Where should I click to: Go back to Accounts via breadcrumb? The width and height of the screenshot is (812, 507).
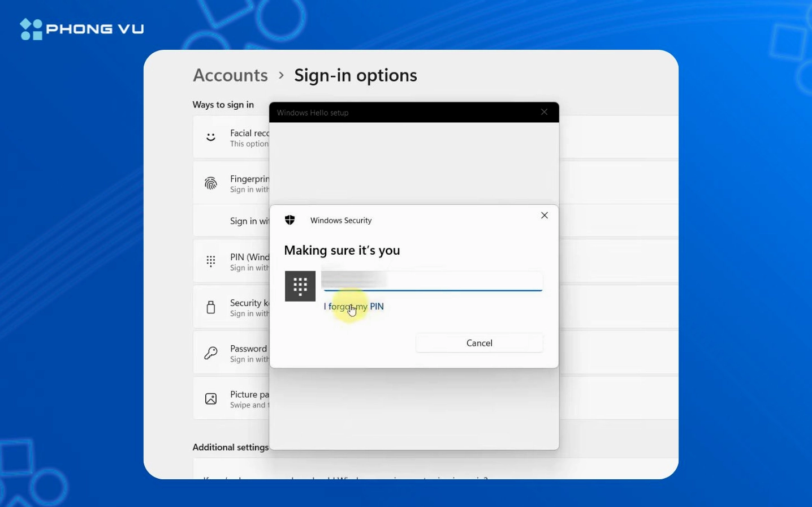click(230, 75)
